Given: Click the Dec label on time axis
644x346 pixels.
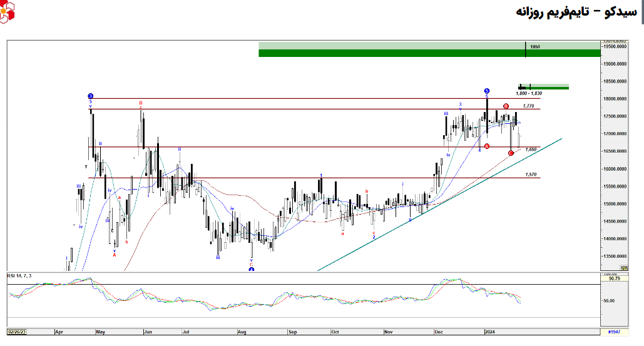Looking at the screenshot, I should pyautogui.click(x=439, y=331).
